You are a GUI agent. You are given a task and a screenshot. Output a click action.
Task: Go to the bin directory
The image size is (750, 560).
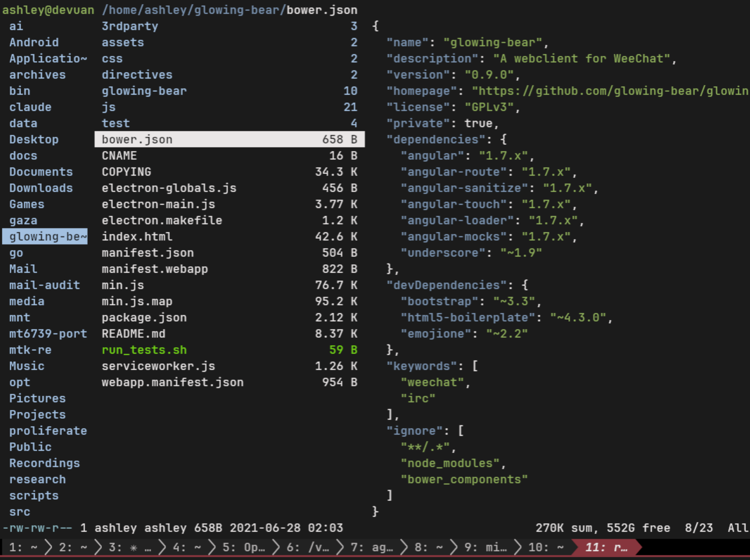pos(20,91)
